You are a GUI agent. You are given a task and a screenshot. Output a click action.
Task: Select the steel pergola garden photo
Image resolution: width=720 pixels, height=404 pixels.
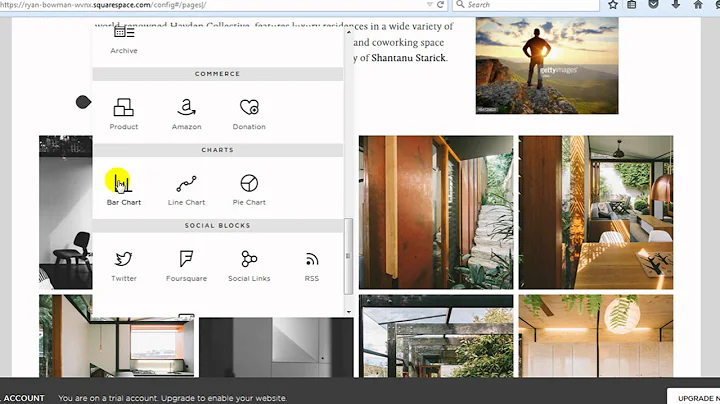click(436, 336)
